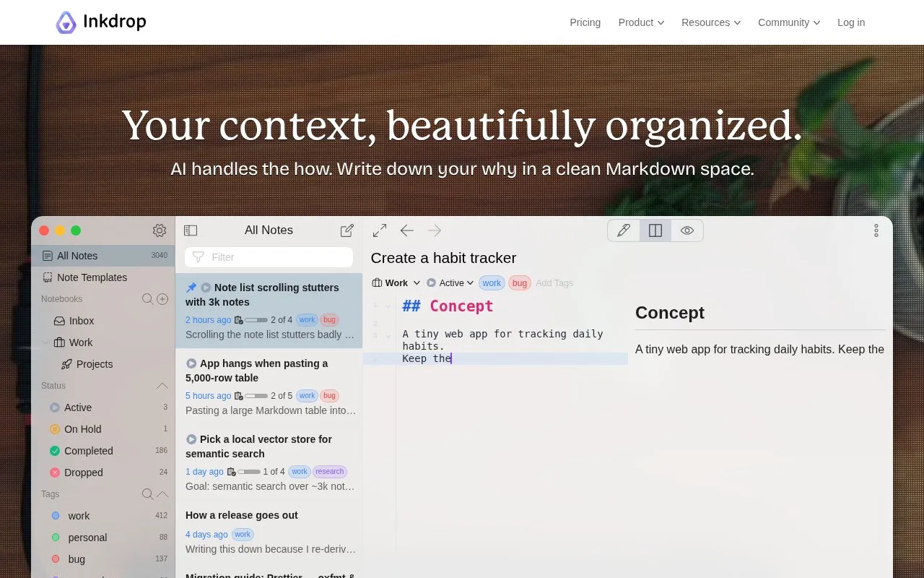
Task: Click the Pricing link
Action: tap(585, 22)
